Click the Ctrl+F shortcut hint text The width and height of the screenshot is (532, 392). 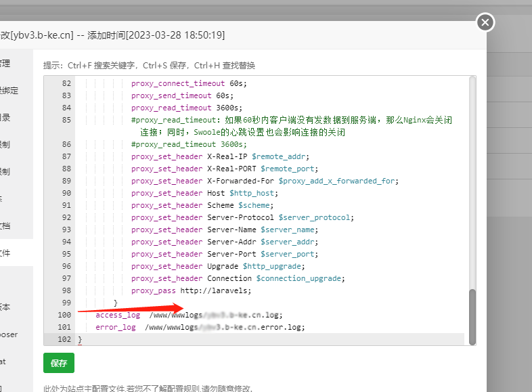101,66
